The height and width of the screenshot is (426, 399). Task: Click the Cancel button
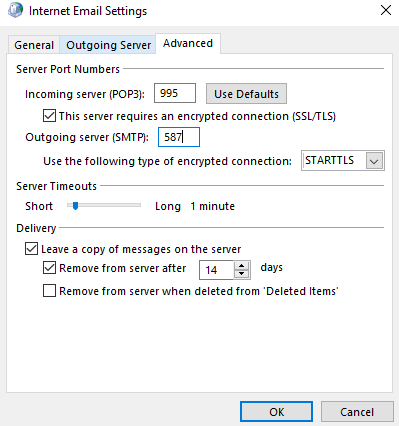357,412
